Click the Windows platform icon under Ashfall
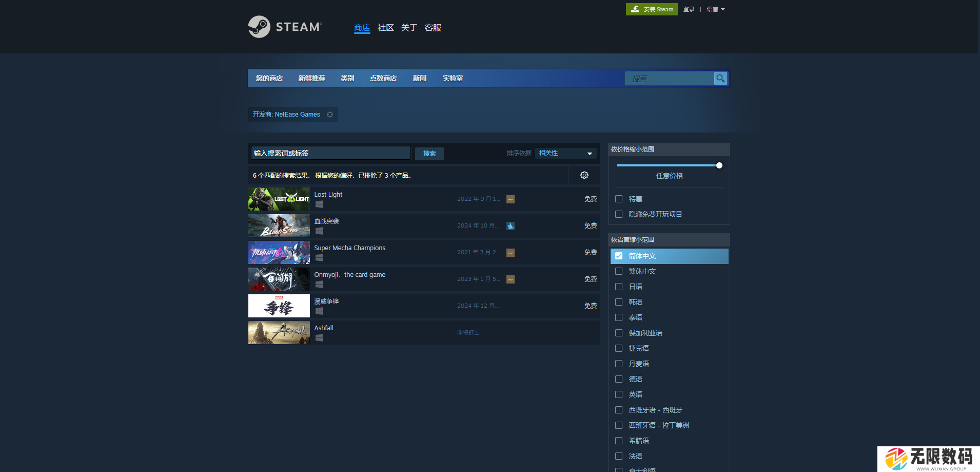Image resolution: width=980 pixels, height=472 pixels. click(x=319, y=337)
